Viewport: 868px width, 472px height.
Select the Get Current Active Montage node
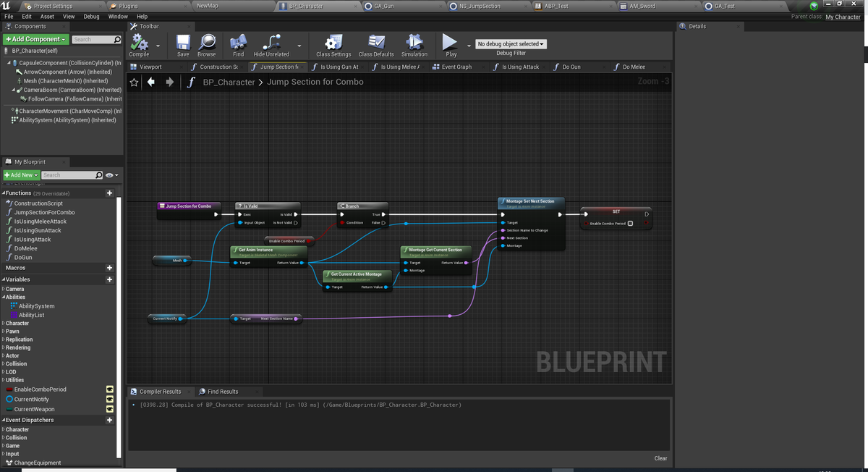coord(357,281)
